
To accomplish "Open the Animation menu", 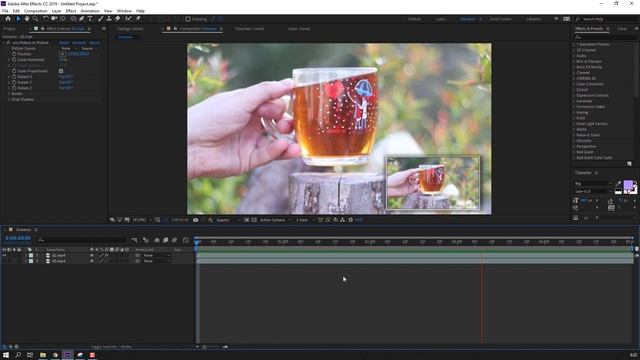I will click(90, 11).
